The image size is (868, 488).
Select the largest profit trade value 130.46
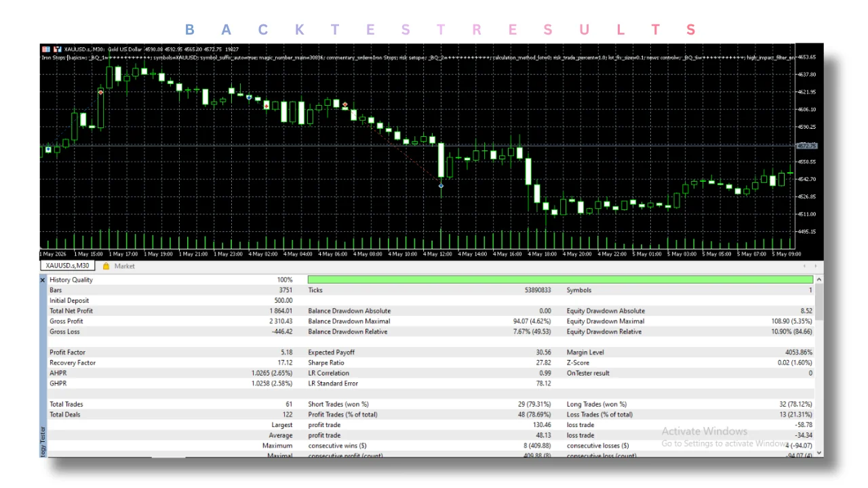click(542, 425)
